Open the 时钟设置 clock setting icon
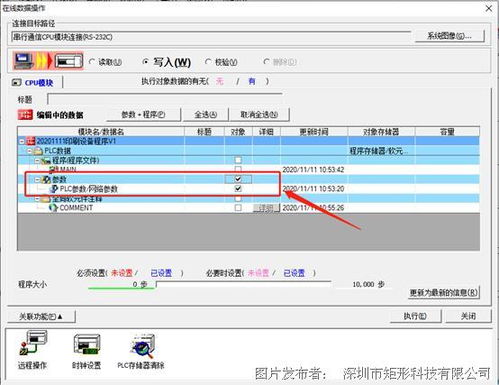This screenshot has height=385, width=499. point(87,344)
